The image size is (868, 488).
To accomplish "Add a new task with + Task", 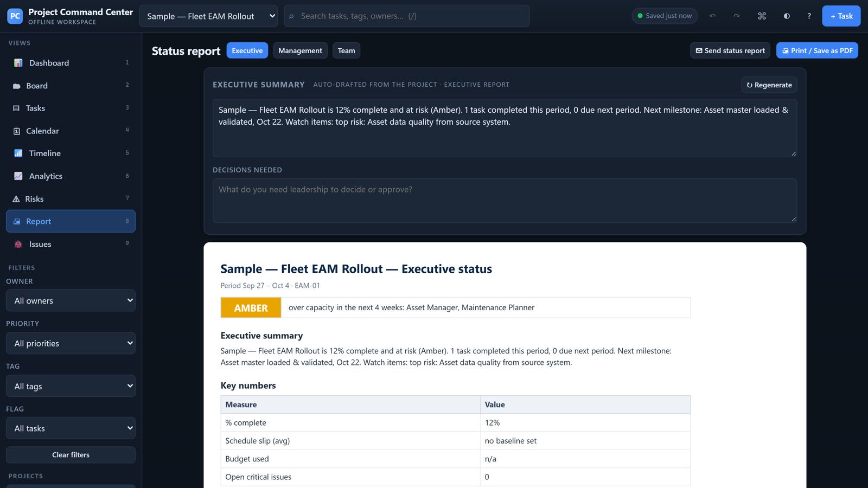I will [841, 16].
